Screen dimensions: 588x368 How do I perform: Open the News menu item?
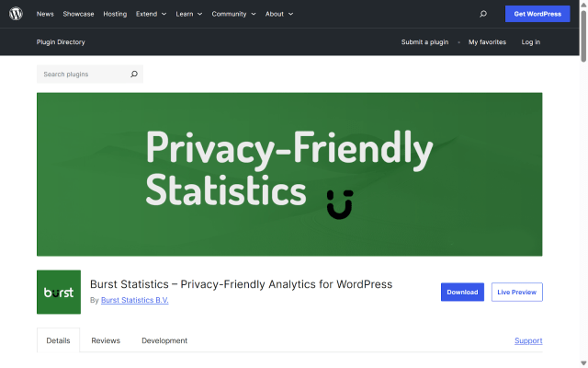click(x=45, y=14)
